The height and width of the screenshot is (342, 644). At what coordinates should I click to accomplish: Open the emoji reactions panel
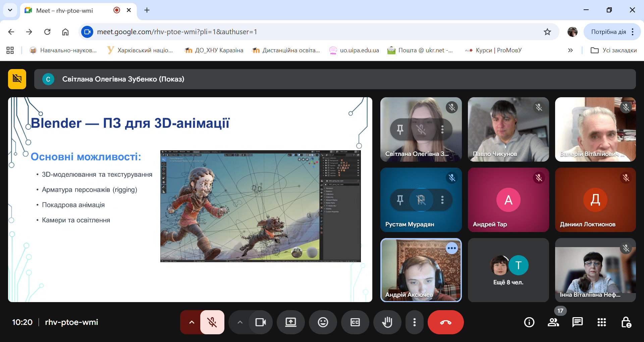(323, 322)
